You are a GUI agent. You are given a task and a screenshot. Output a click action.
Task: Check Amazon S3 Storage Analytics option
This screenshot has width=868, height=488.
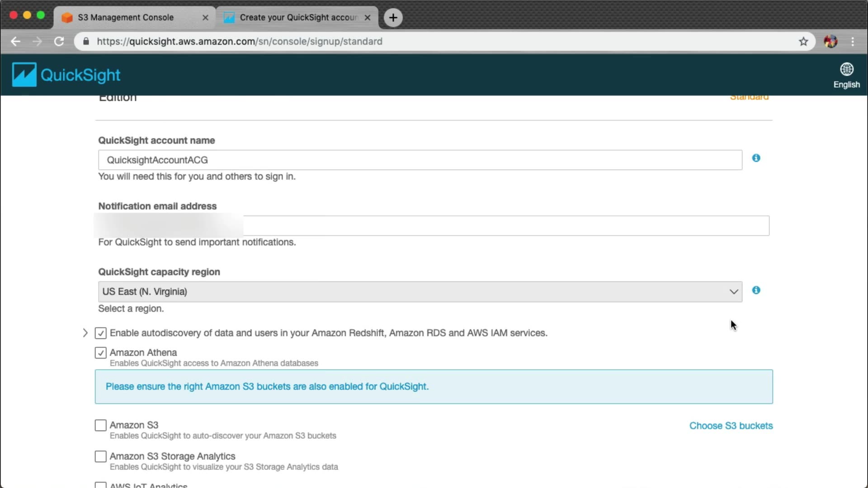coord(100,457)
